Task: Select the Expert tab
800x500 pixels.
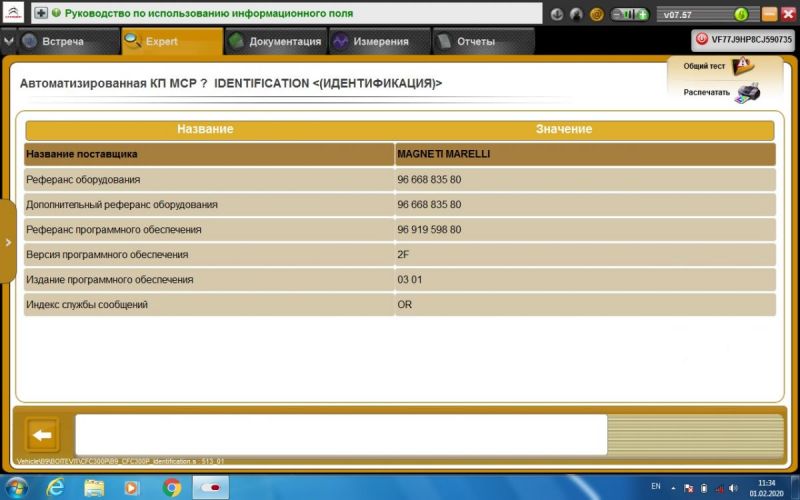Action: tap(170, 42)
